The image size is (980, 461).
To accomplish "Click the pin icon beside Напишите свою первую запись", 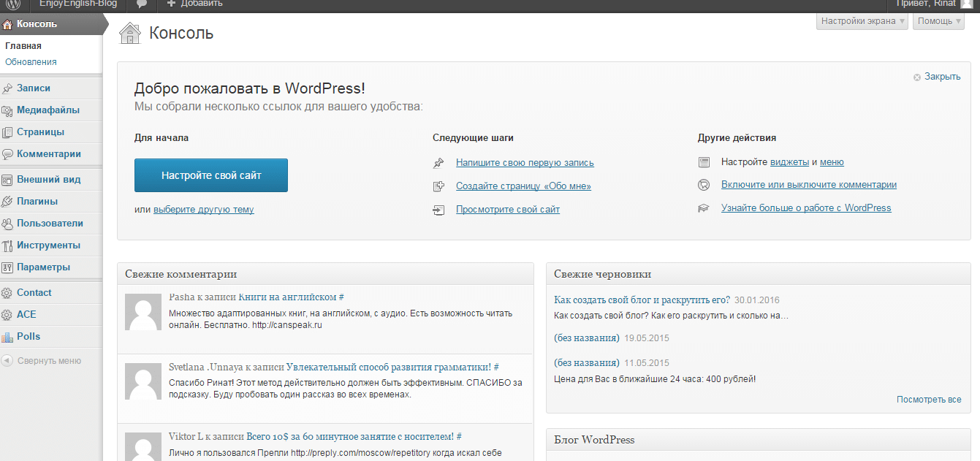I will [x=438, y=163].
